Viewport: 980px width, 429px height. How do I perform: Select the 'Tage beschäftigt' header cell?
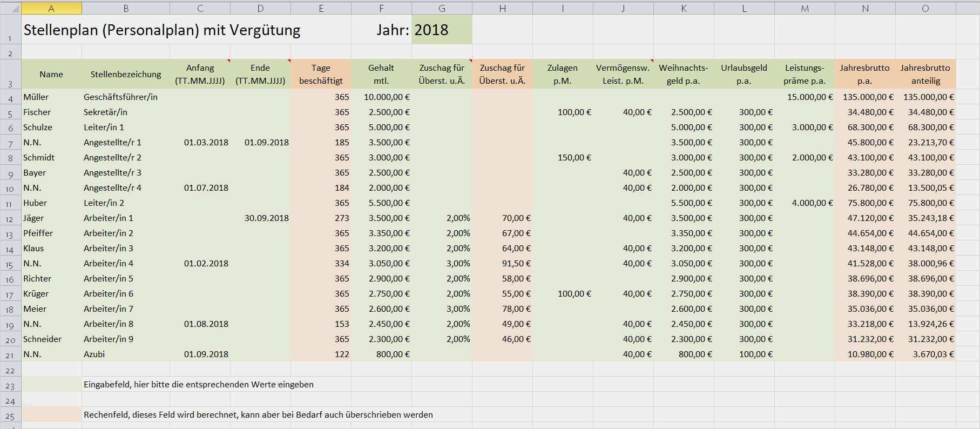[x=321, y=75]
